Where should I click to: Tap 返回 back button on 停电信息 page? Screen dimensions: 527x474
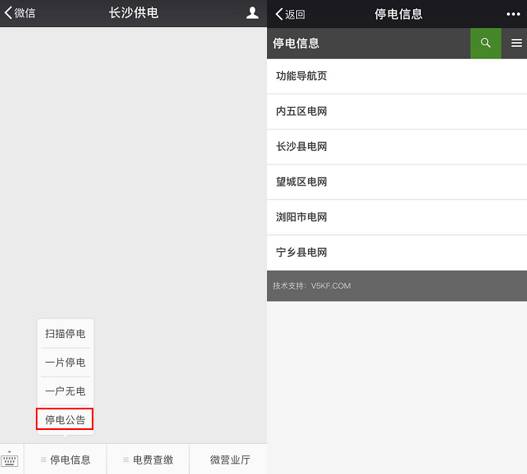[290, 14]
